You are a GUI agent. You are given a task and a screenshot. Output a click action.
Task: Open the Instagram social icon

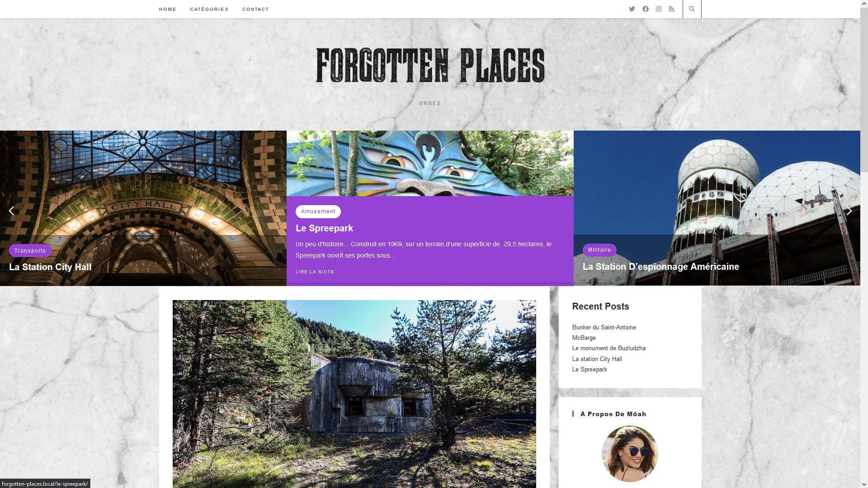(x=659, y=9)
